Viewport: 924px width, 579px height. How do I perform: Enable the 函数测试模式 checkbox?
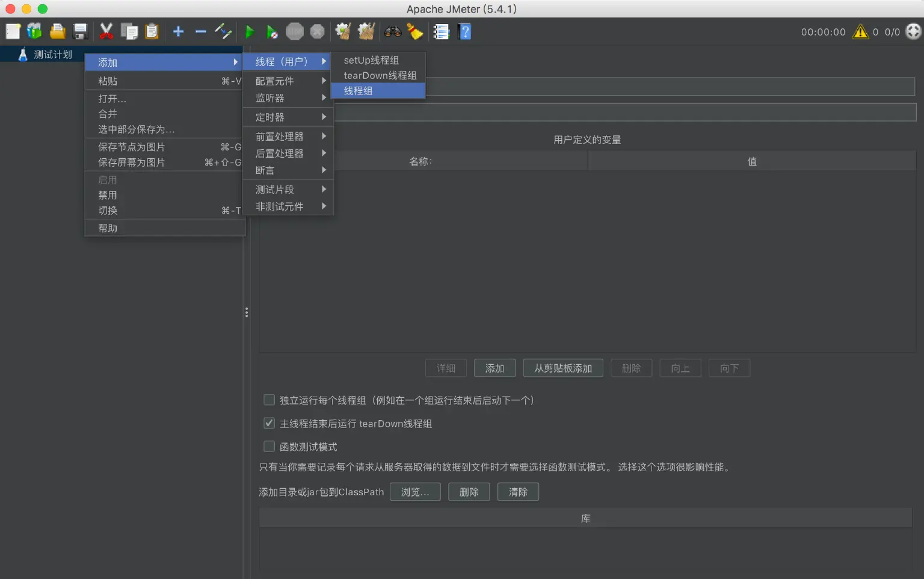[269, 446]
